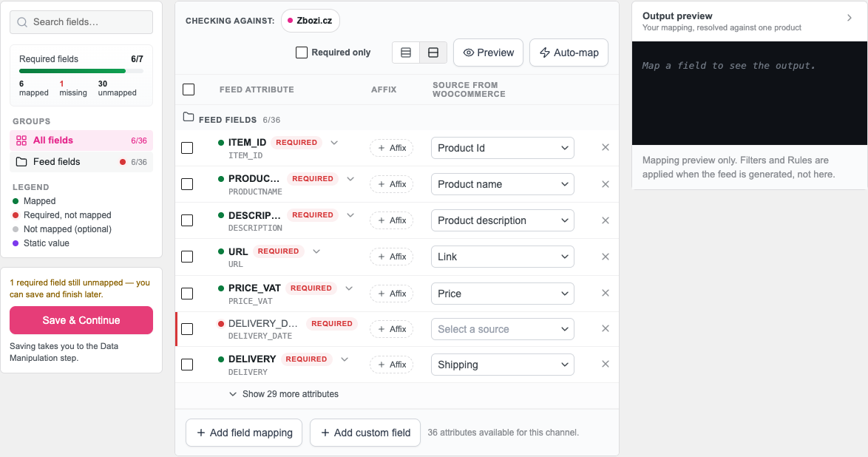
Task: Add affix to PRODUCTNAME
Action: [391, 184]
